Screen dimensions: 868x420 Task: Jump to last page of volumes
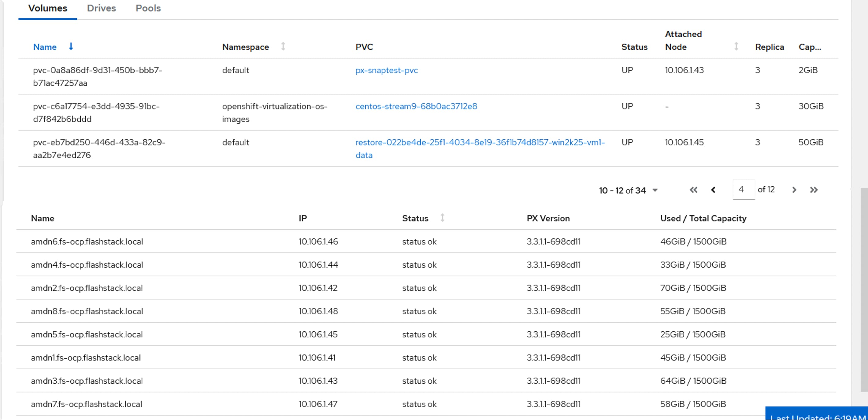(x=814, y=190)
